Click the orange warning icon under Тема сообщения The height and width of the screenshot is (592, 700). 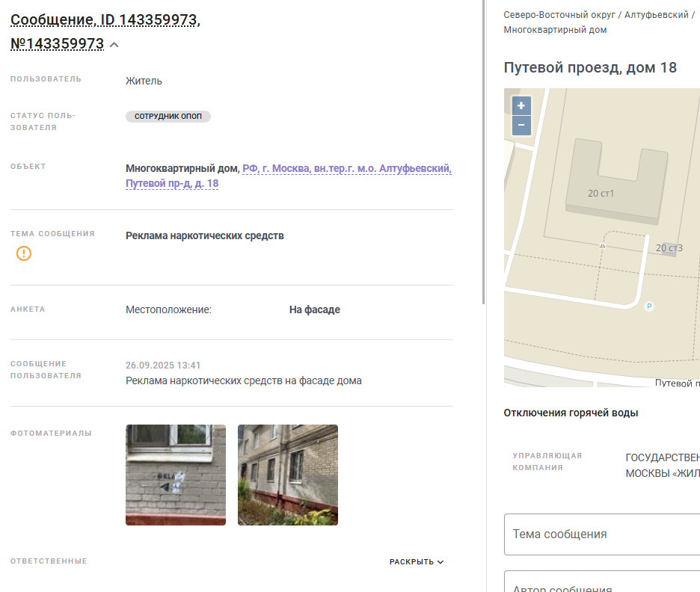click(24, 253)
